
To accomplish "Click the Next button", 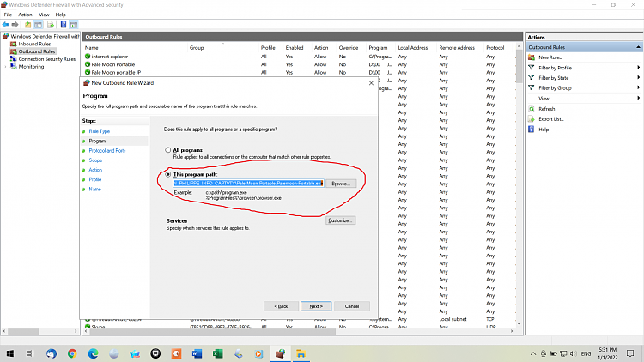I will click(x=316, y=306).
